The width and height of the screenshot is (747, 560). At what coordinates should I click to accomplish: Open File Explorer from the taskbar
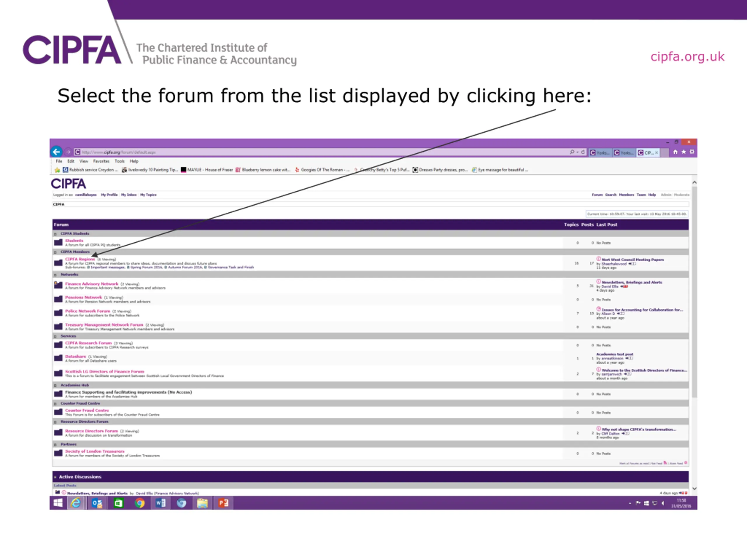pyautogui.click(x=202, y=503)
